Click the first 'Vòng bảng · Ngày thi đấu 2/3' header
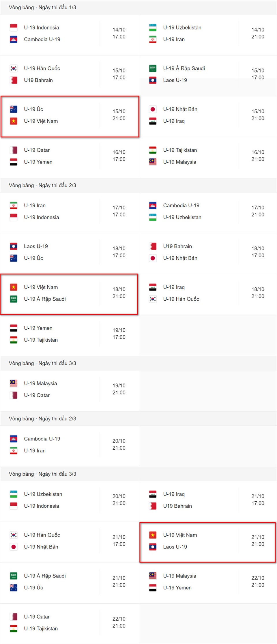277x644 pixels. click(x=42, y=185)
